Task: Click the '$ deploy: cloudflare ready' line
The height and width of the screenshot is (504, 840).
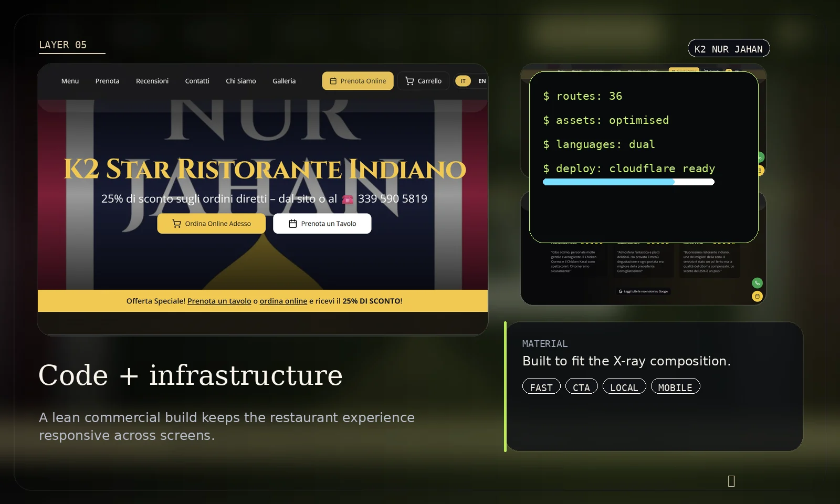Action: pyautogui.click(x=629, y=169)
